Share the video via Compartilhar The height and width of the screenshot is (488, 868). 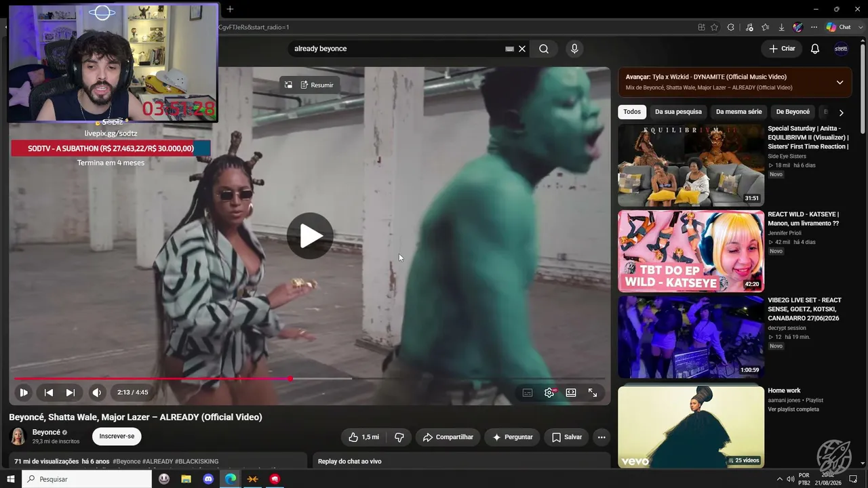(448, 437)
